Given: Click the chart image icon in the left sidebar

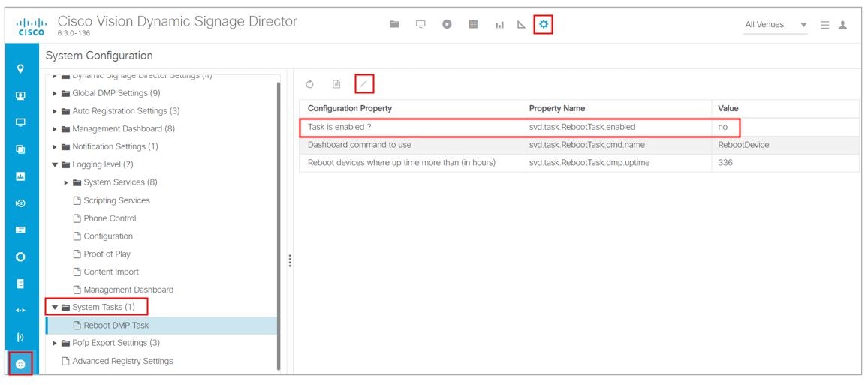Looking at the screenshot, I should (x=21, y=176).
